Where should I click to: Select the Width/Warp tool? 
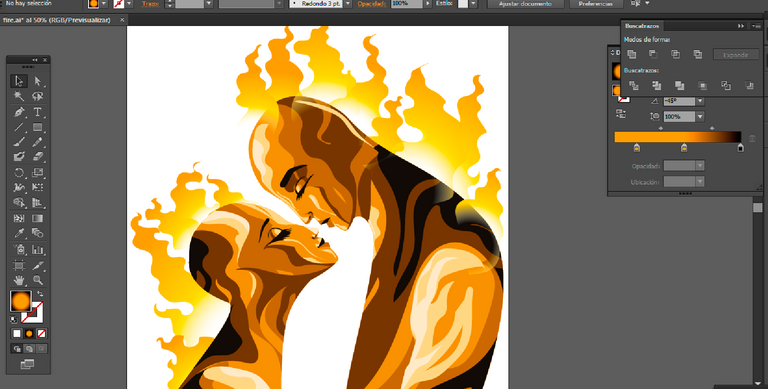pos(19,187)
